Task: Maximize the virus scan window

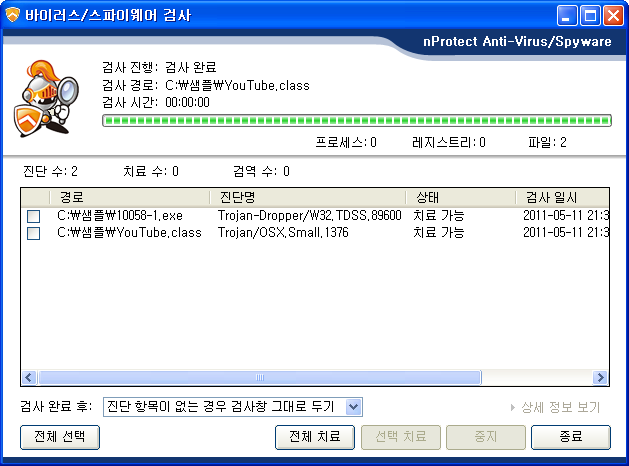Action: tap(590, 16)
